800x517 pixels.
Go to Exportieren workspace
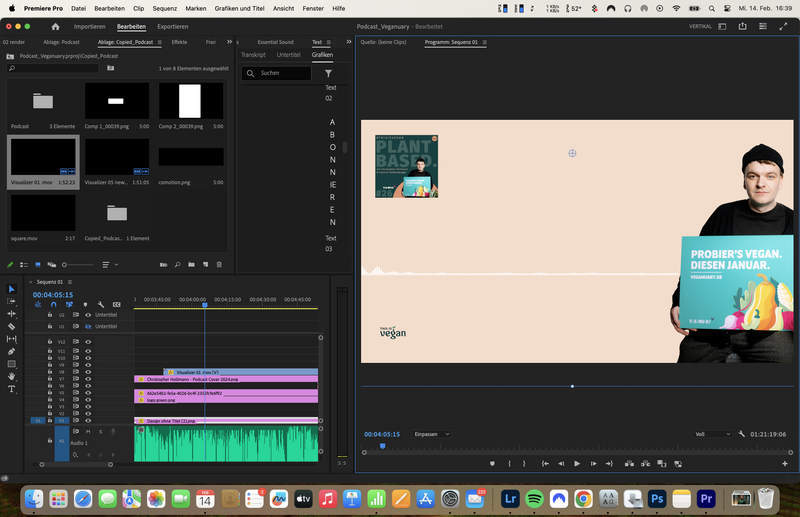172,27
